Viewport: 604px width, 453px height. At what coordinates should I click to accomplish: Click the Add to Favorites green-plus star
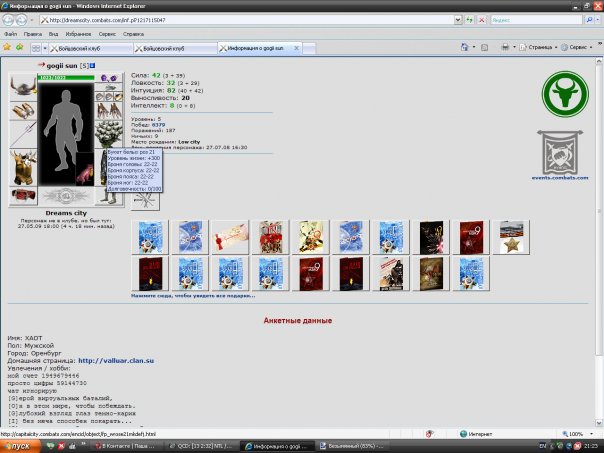tap(19, 47)
